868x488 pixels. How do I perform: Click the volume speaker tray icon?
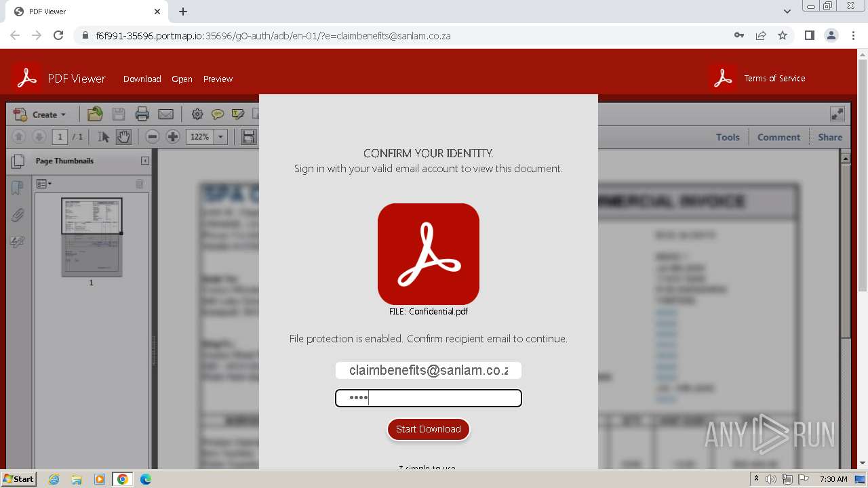click(770, 479)
